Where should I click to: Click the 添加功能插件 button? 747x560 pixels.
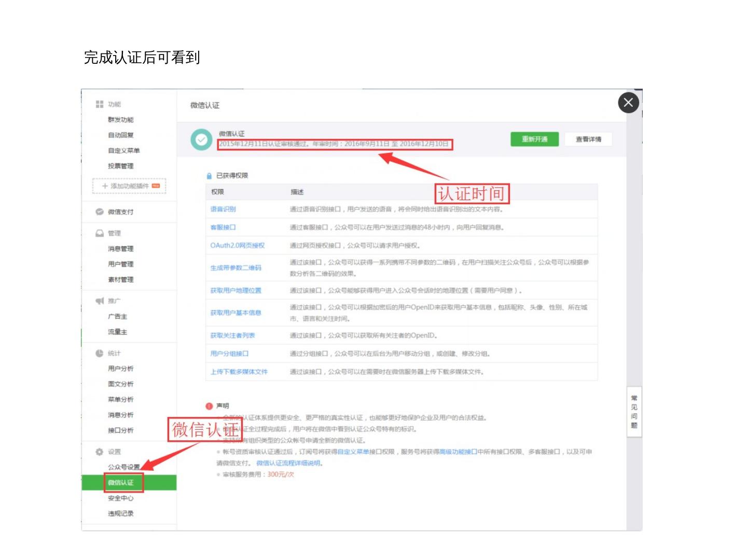coord(129,186)
